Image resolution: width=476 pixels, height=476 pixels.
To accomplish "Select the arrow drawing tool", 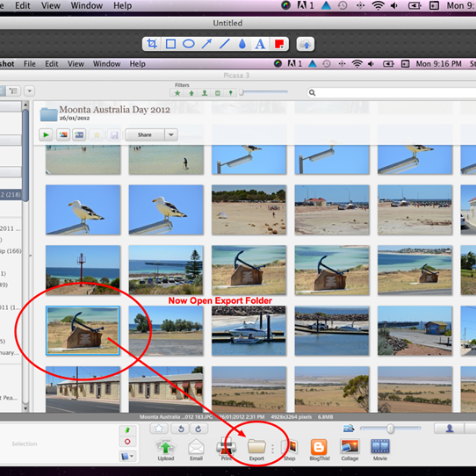I will click(206, 44).
